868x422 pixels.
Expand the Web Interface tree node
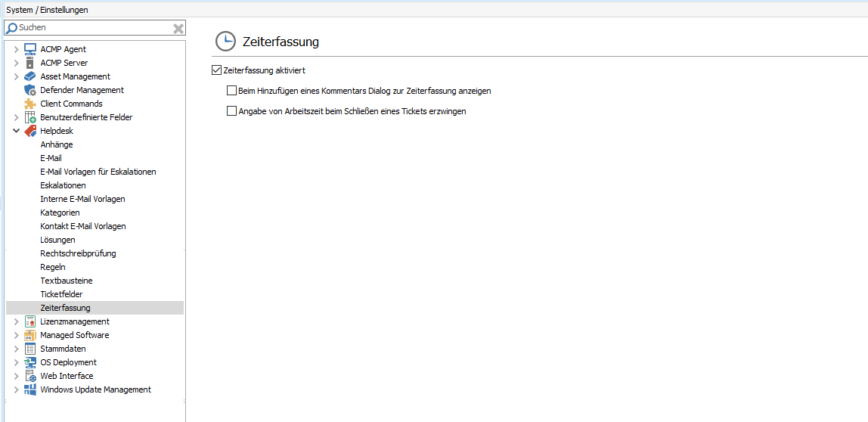17,376
